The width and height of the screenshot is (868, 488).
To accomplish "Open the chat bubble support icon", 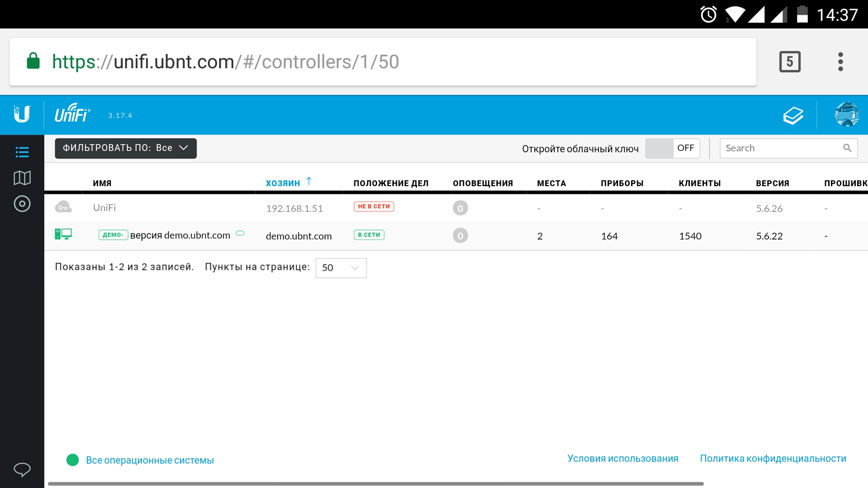I will pyautogui.click(x=22, y=469).
